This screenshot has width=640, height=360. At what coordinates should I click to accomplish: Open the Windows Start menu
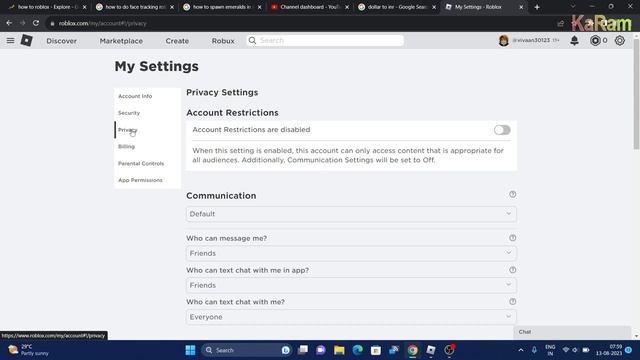[x=190, y=350]
